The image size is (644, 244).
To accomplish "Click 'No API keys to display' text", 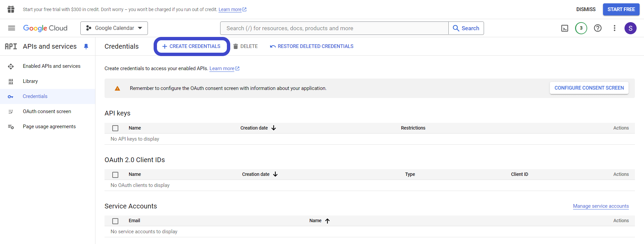I will click(135, 139).
